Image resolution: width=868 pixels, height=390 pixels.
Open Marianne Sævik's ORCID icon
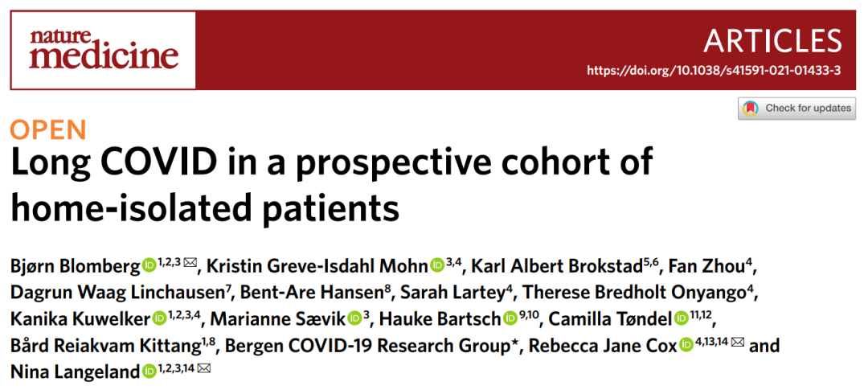[x=355, y=319]
